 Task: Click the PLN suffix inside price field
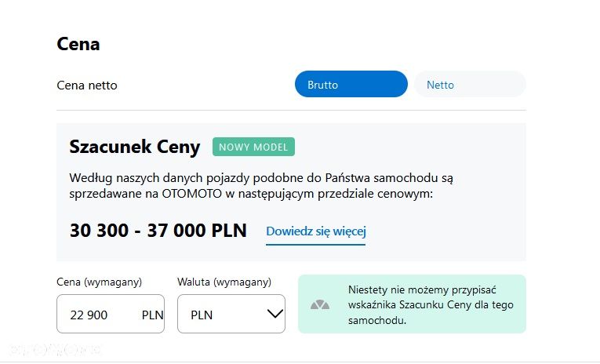[x=152, y=315]
